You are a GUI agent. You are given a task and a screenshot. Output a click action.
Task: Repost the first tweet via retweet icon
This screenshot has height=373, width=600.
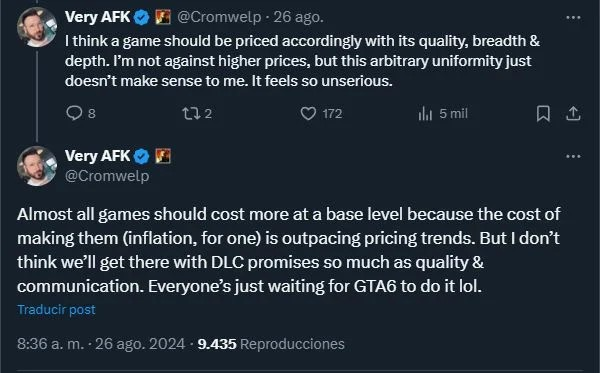(x=190, y=114)
